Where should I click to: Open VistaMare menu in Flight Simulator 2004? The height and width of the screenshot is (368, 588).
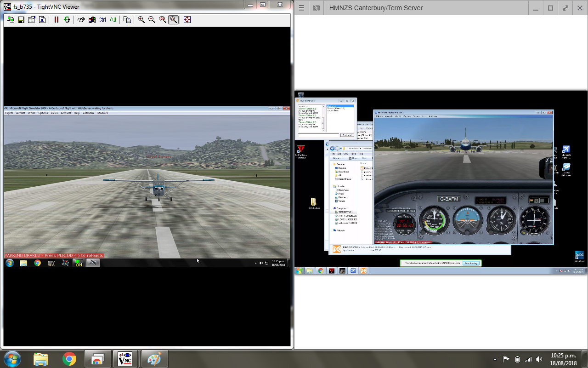tap(89, 113)
